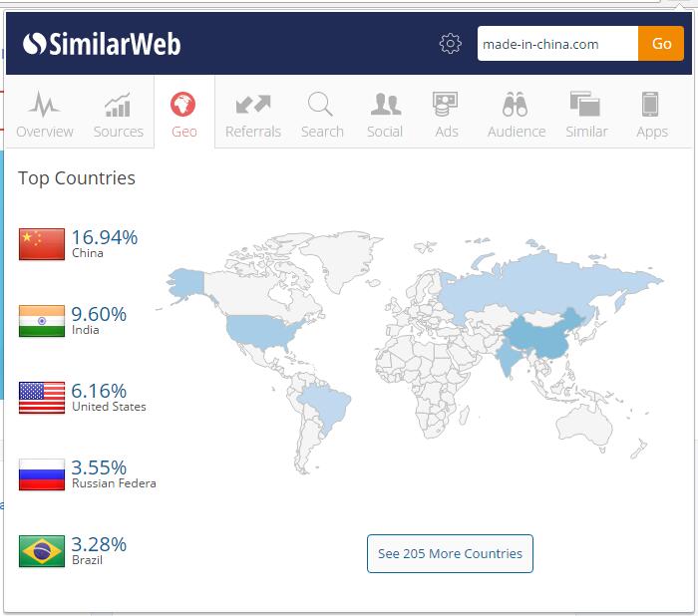Select the India flag icon
This screenshot has width=698, height=616.
coord(42,321)
